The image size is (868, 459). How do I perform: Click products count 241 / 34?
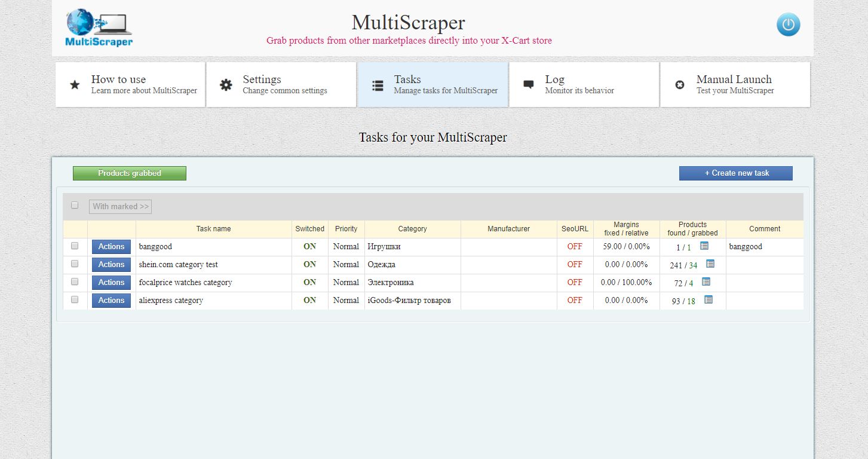point(683,265)
